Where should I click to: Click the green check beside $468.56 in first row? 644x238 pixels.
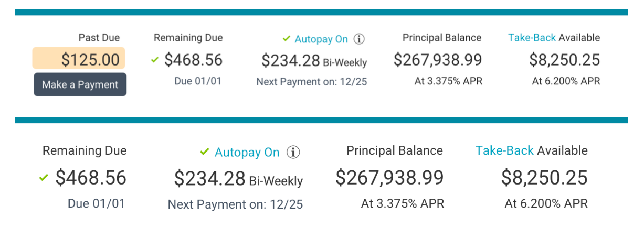(x=154, y=60)
